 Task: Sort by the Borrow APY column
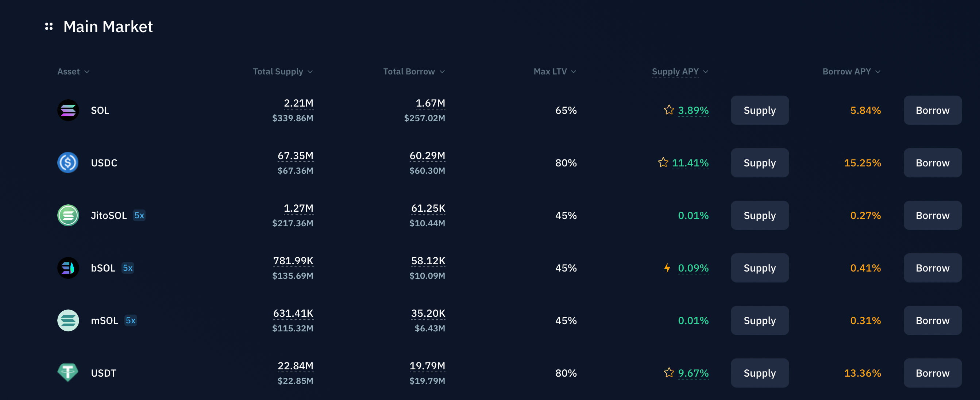click(x=852, y=72)
